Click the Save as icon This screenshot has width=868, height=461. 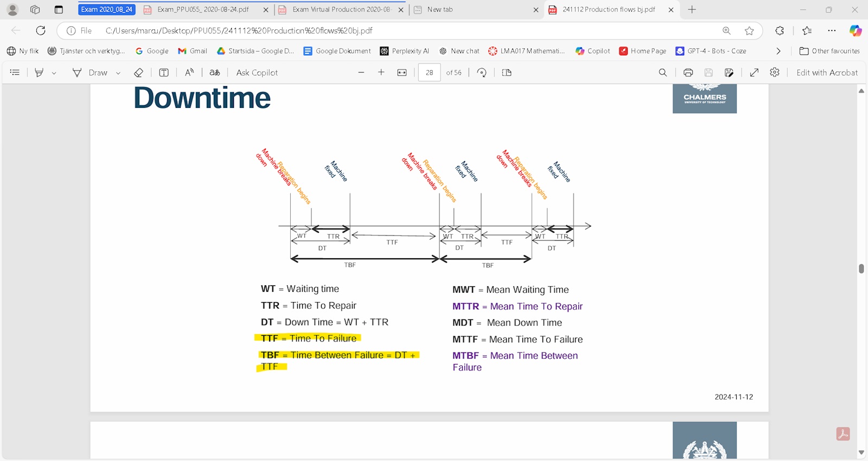[729, 73]
